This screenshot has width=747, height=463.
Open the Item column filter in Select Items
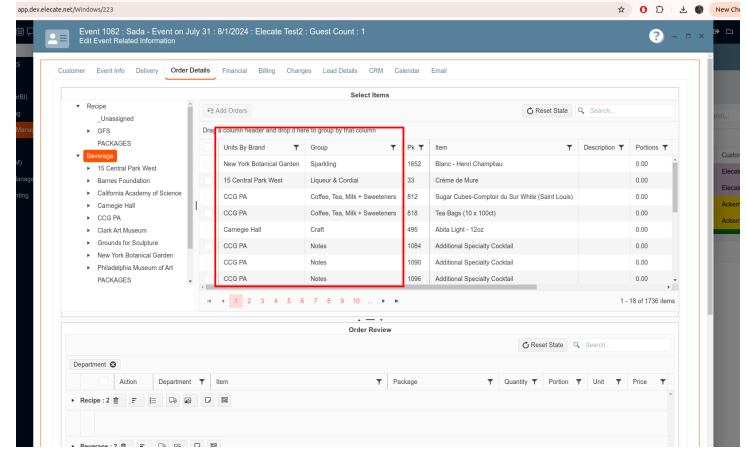pyautogui.click(x=569, y=147)
